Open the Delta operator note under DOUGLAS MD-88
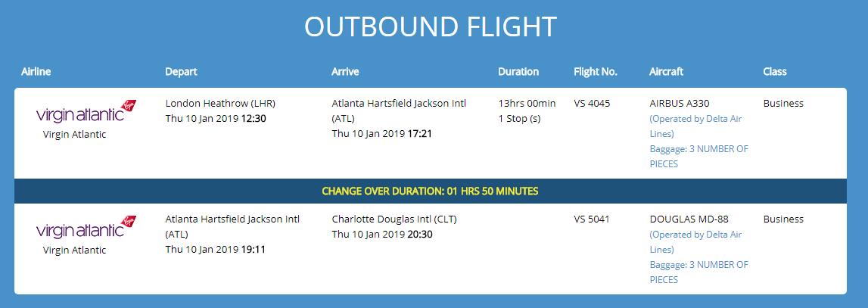The height and width of the screenshot is (308, 868). pyautogui.click(x=696, y=242)
